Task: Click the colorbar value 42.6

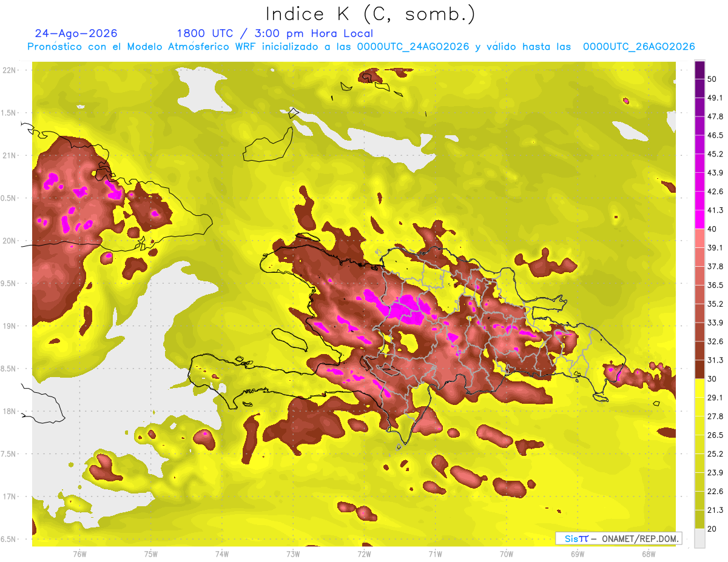Action: click(x=715, y=192)
